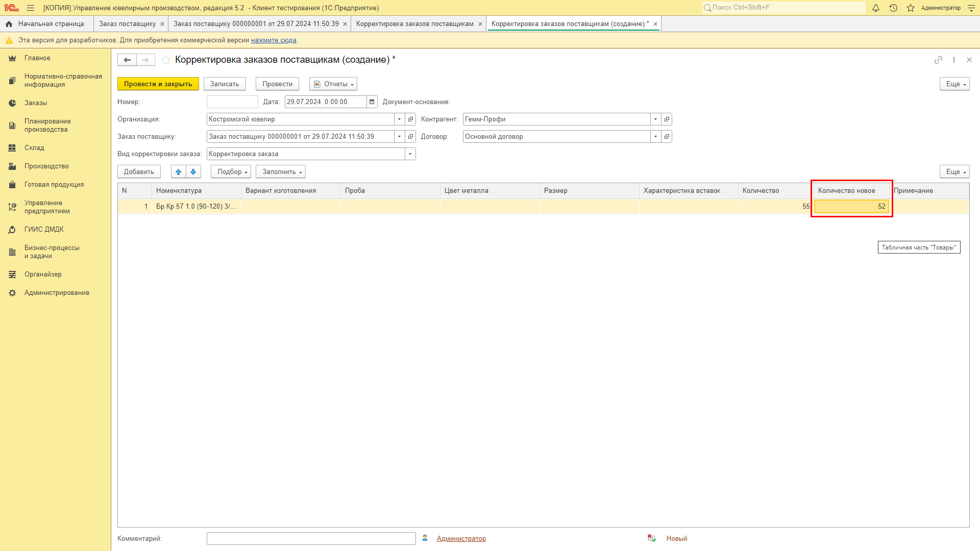Switch to Начальная страница tab
This screenshot has width=980, height=551.
pos(47,24)
